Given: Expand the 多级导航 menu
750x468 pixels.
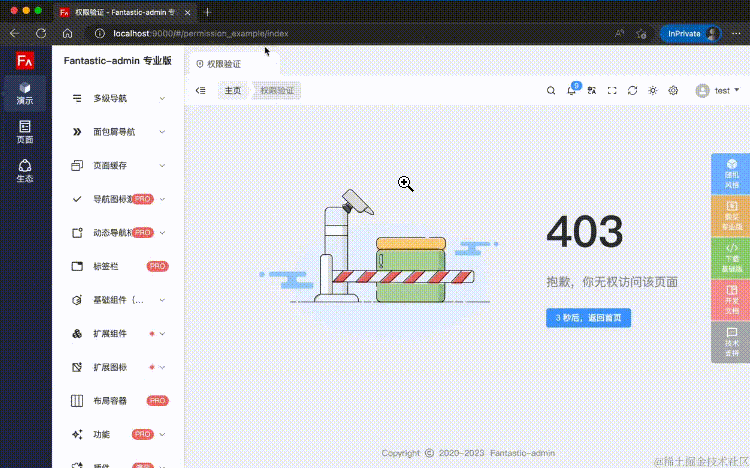Looking at the screenshot, I should coord(118,99).
